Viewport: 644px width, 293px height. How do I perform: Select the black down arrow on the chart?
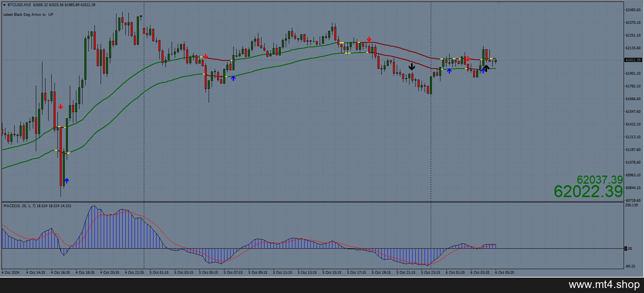412,67
